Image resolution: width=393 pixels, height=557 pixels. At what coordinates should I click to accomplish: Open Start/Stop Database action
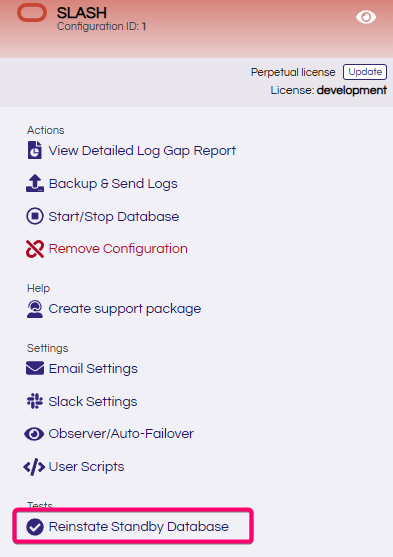[114, 216]
